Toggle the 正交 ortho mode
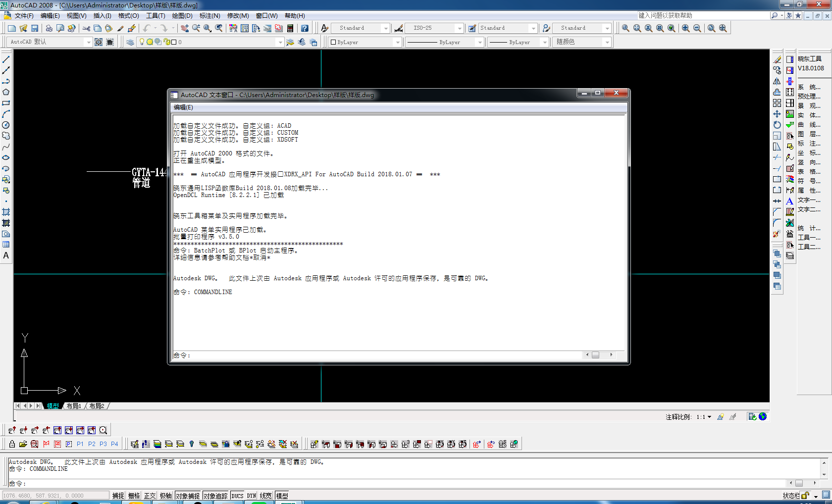 click(150, 496)
